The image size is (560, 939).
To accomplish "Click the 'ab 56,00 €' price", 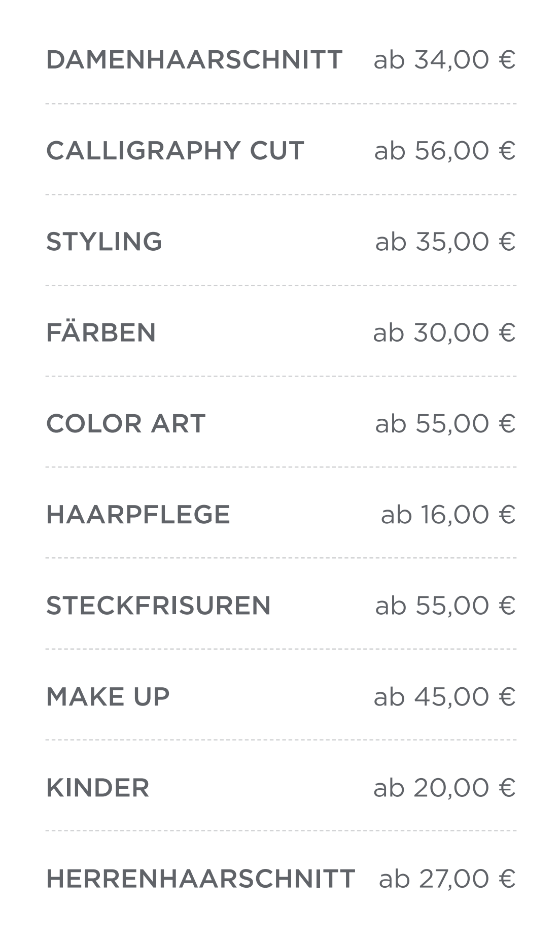I will 445,151.
